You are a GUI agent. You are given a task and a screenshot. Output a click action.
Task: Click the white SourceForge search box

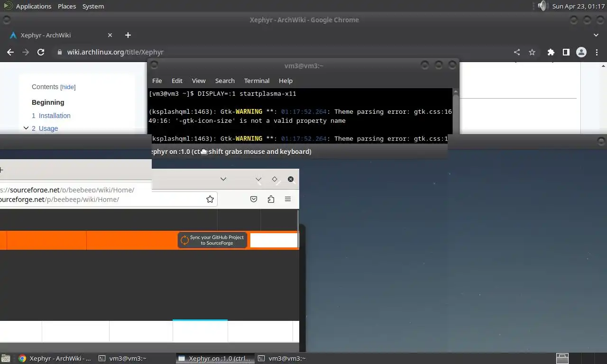coord(274,240)
